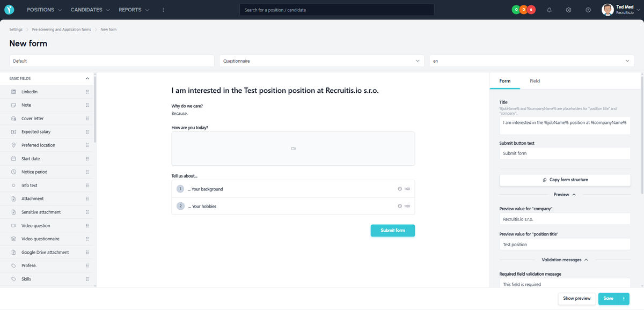Edit preview value for position title
Viewport: 644px width, 310px height.
click(x=565, y=245)
